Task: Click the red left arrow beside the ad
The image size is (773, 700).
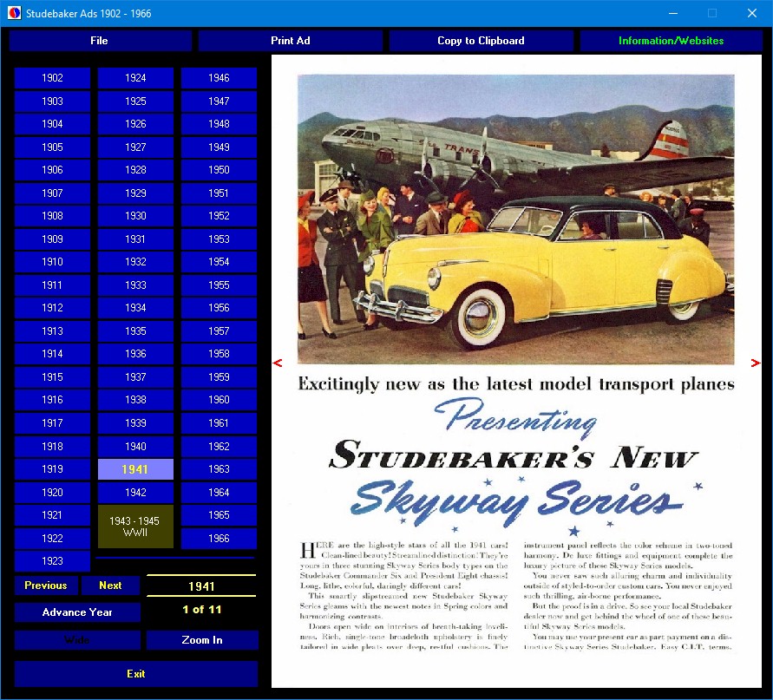Action: pyautogui.click(x=277, y=363)
